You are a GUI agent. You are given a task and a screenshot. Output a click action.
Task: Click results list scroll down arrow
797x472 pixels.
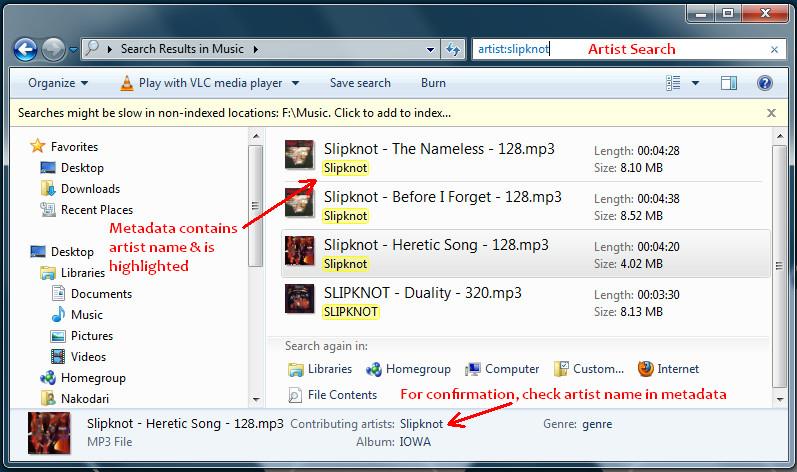[779, 400]
